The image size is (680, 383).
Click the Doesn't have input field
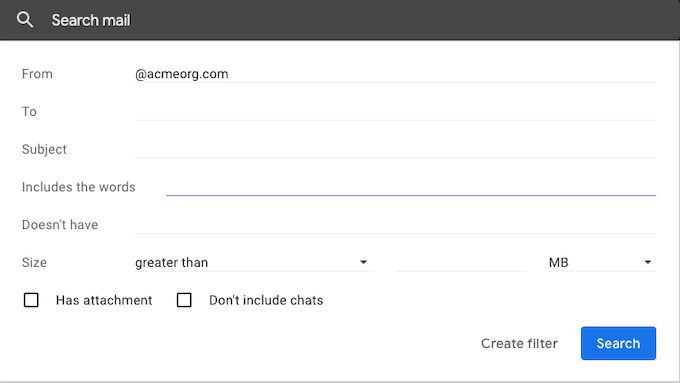point(396,225)
